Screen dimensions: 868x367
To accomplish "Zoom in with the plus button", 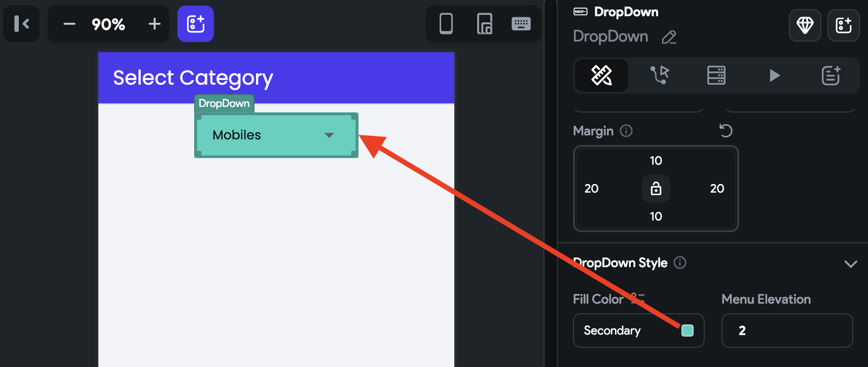I will coord(154,24).
